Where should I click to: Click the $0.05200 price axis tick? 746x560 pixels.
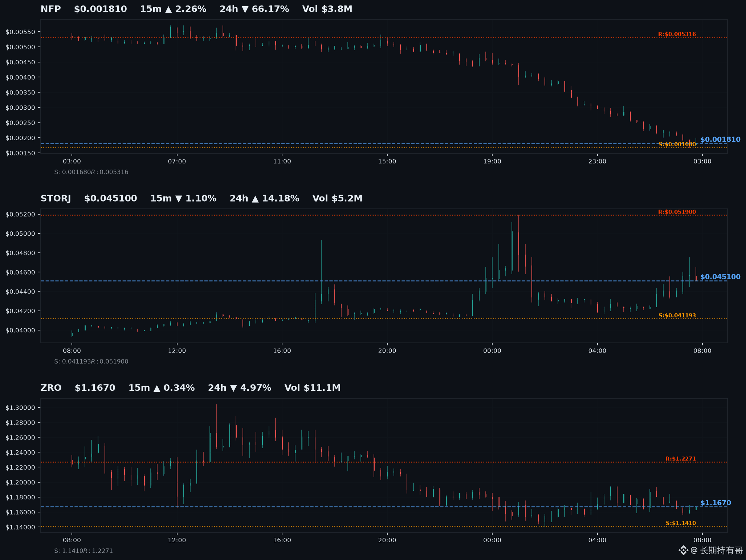[x=20, y=214]
